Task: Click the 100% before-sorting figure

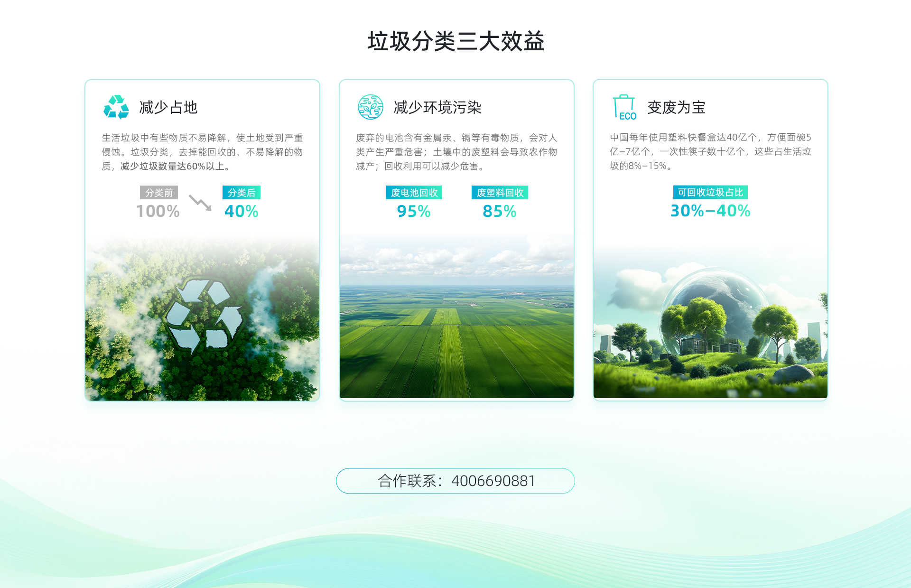Action: [x=158, y=211]
